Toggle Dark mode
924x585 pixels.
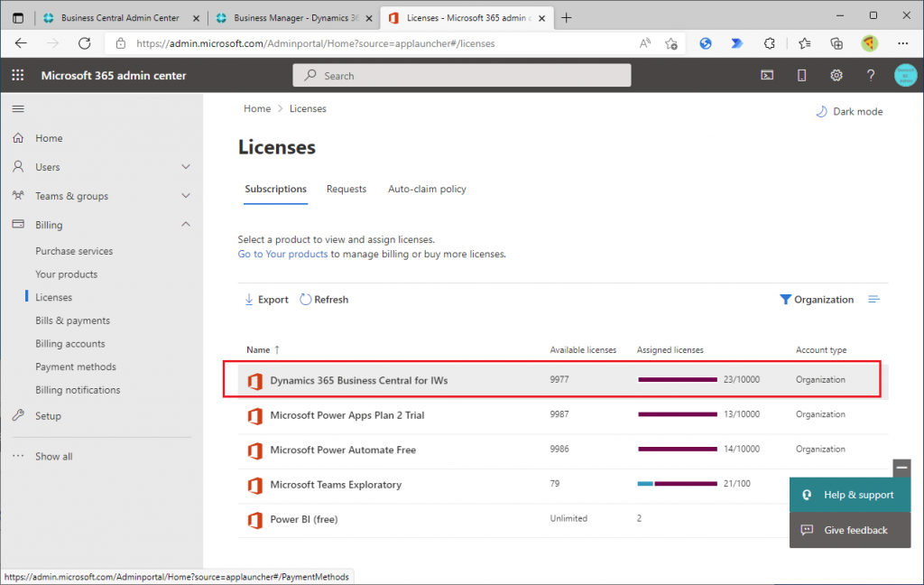pos(849,111)
